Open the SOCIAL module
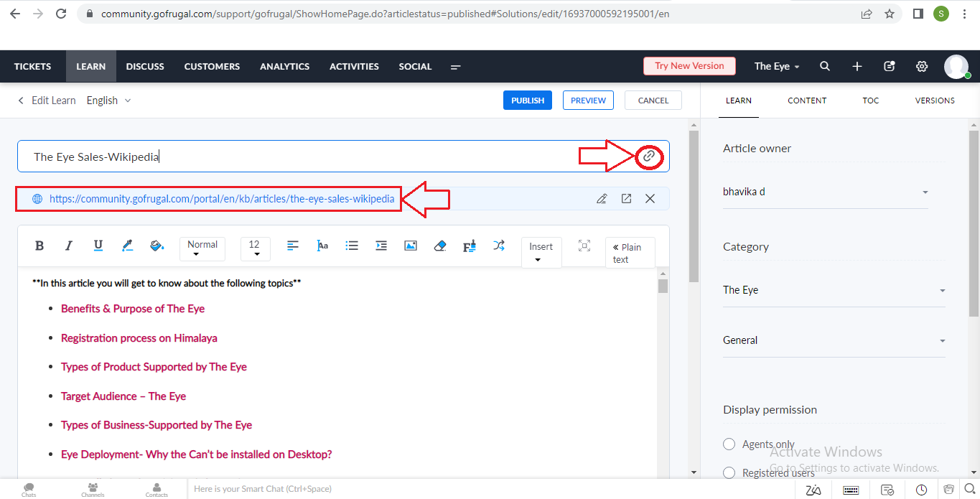The height and width of the screenshot is (499, 980). 416,66
